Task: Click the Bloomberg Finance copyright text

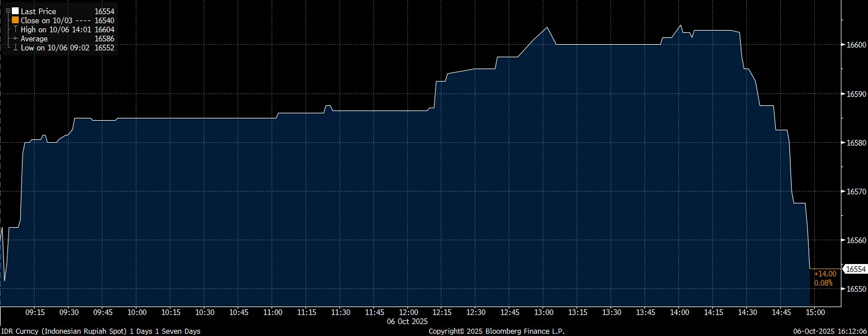Action: click(496, 331)
